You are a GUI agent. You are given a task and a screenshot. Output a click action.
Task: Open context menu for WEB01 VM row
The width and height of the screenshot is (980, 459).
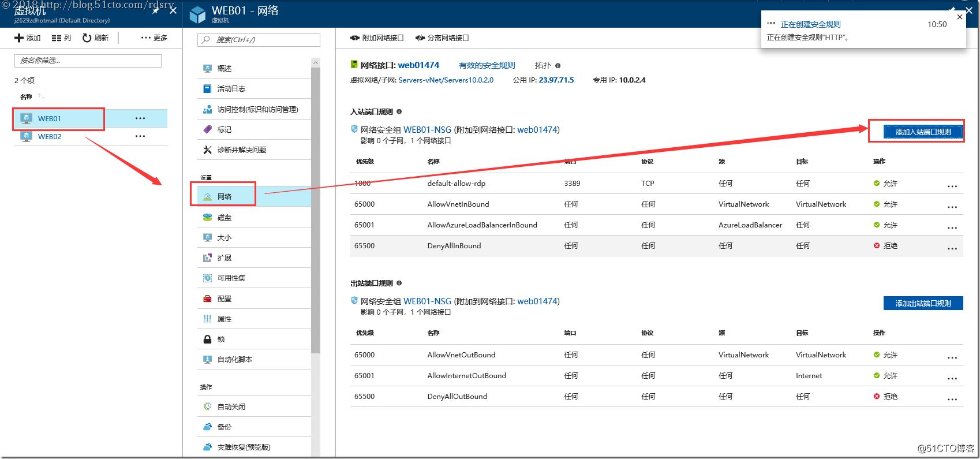coord(140,118)
